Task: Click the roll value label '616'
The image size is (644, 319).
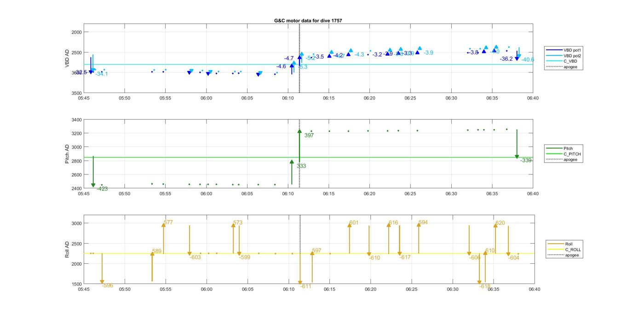Action: click(x=393, y=223)
